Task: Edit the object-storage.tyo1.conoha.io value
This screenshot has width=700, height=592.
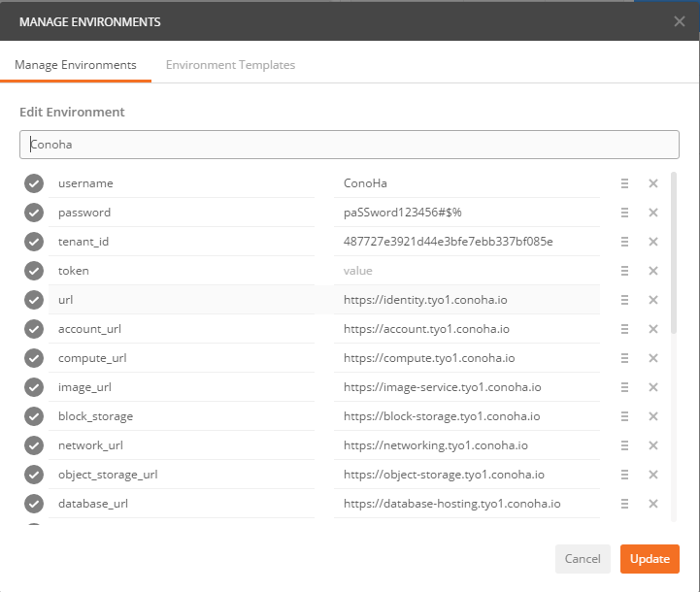Action: pyautogui.click(x=467, y=475)
